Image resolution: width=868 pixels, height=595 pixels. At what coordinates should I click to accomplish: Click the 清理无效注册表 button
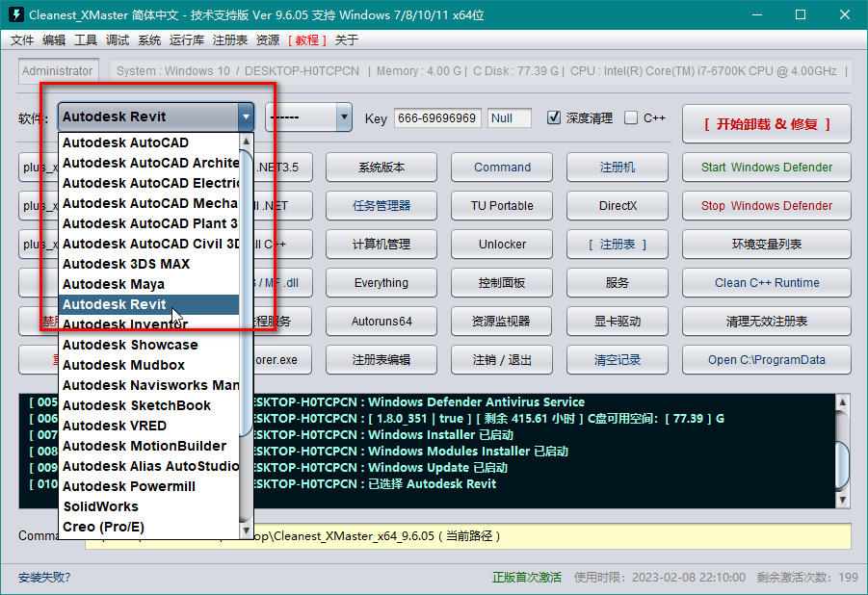pyautogui.click(x=767, y=321)
